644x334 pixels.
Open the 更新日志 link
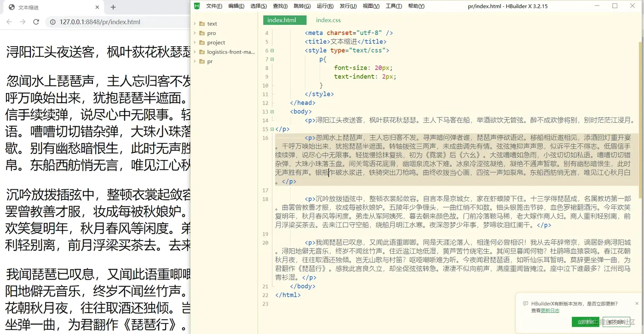pos(550,311)
